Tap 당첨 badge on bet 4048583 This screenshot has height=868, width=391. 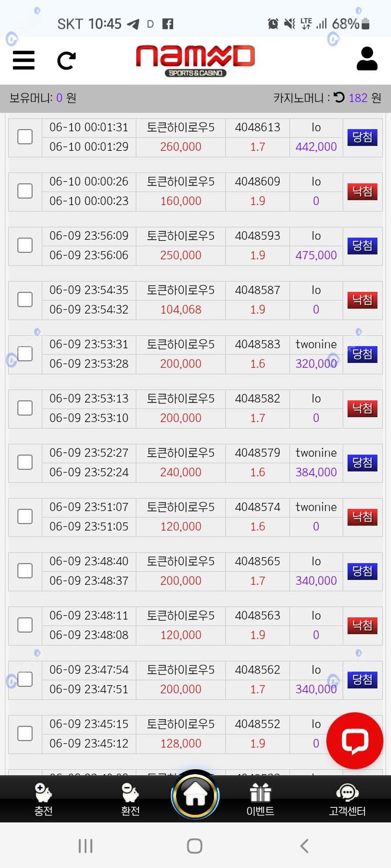click(362, 354)
